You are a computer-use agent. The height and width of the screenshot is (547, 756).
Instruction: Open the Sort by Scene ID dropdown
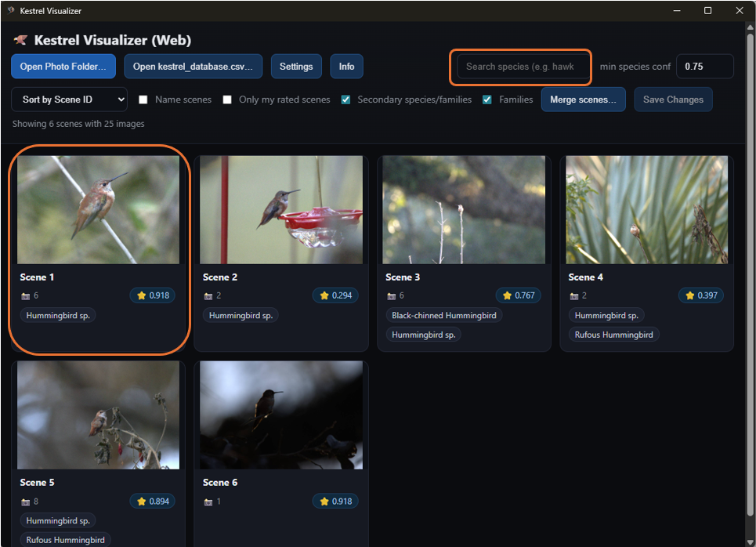(x=69, y=100)
